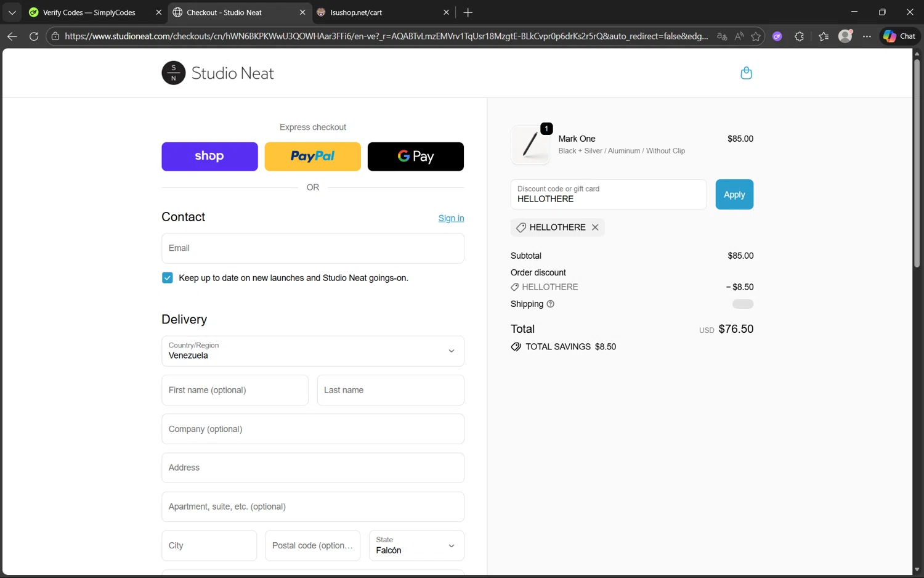Click the Delivery section heading
The width and height of the screenshot is (924, 578).
184,319
